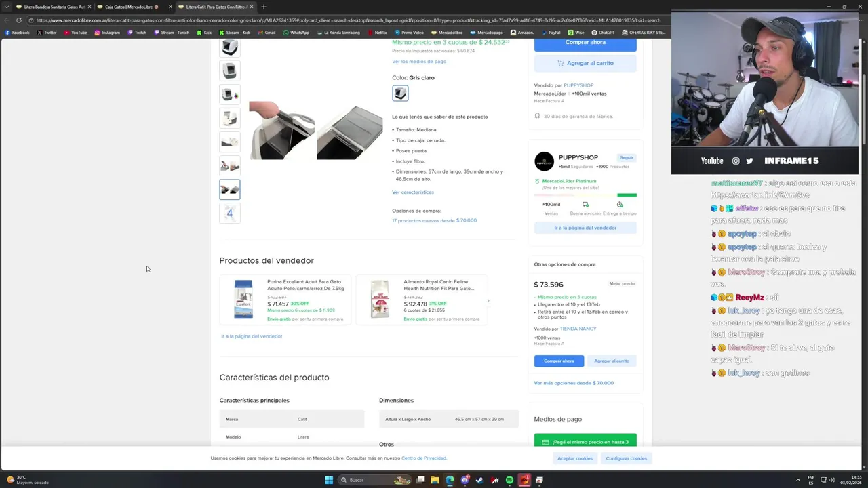This screenshot has height=488, width=868.
Task: Open Configurar cookies settings
Action: tap(627, 458)
